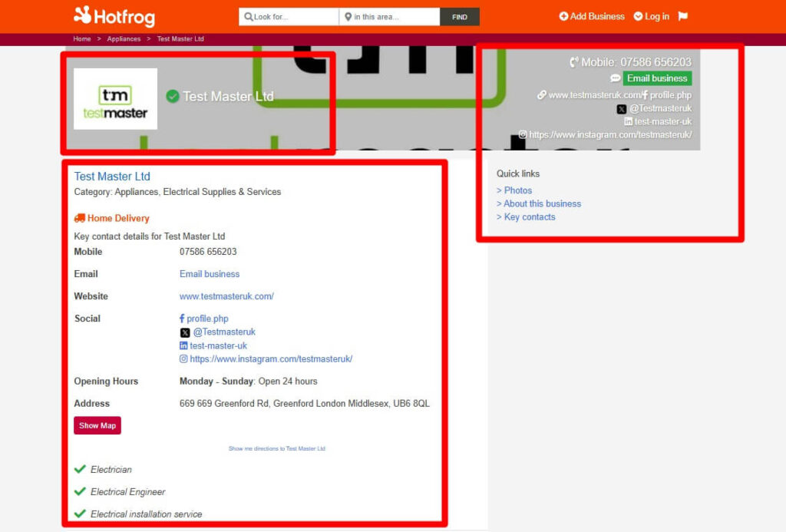Click Show me directions to Test Master Ltd

[276, 448]
